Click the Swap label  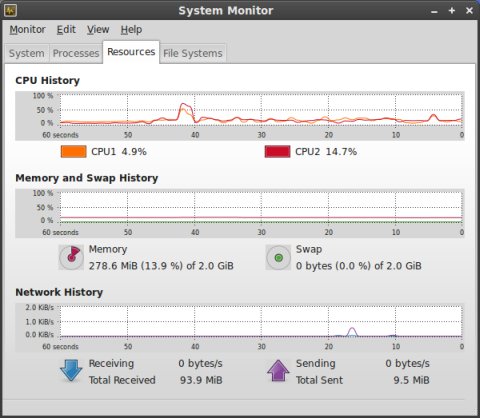(x=309, y=249)
